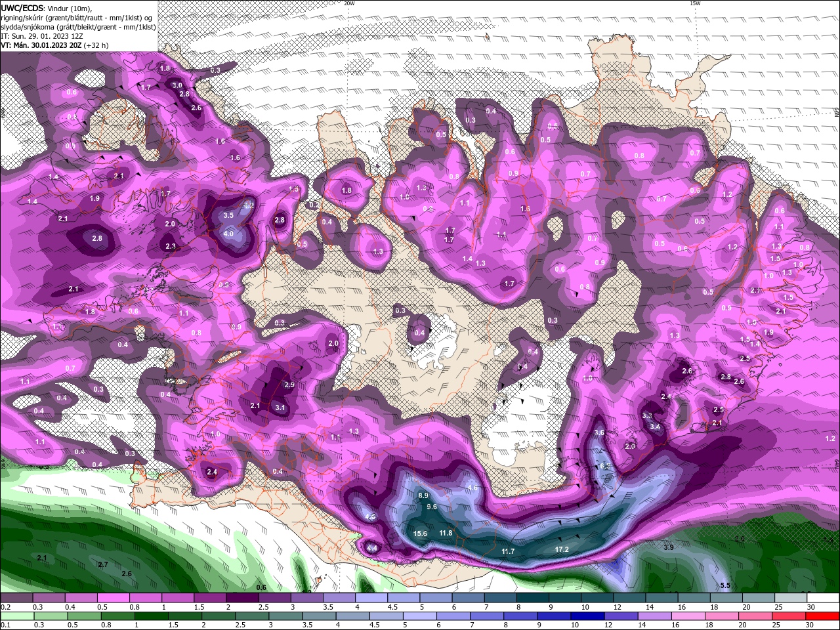Image resolution: width=840 pixels, height=630 pixels.
Task: Click the white swatch labeled 30 in the snow legend
Action: [824, 598]
